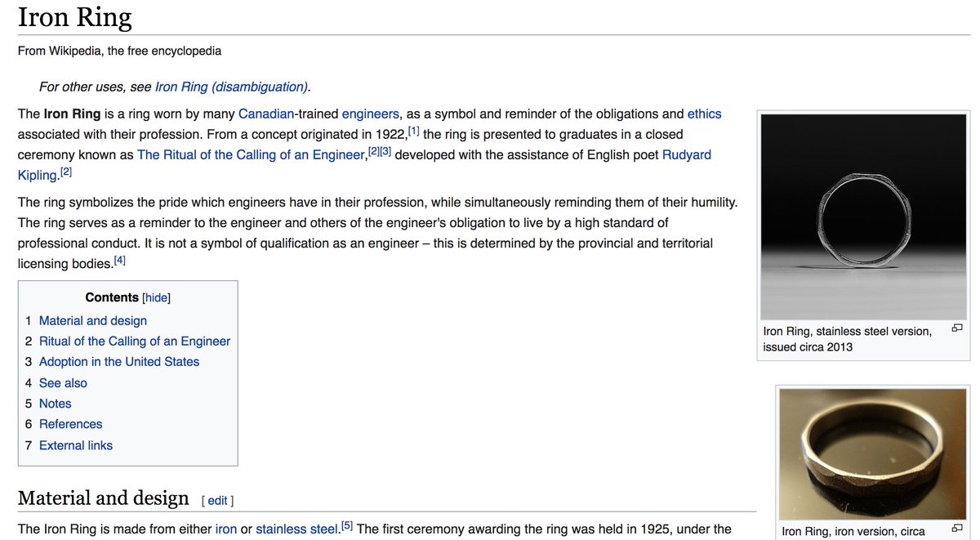Image resolution: width=980 pixels, height=540 pixels.
Task: Open the ethics article link
Action: click(704, 114)
